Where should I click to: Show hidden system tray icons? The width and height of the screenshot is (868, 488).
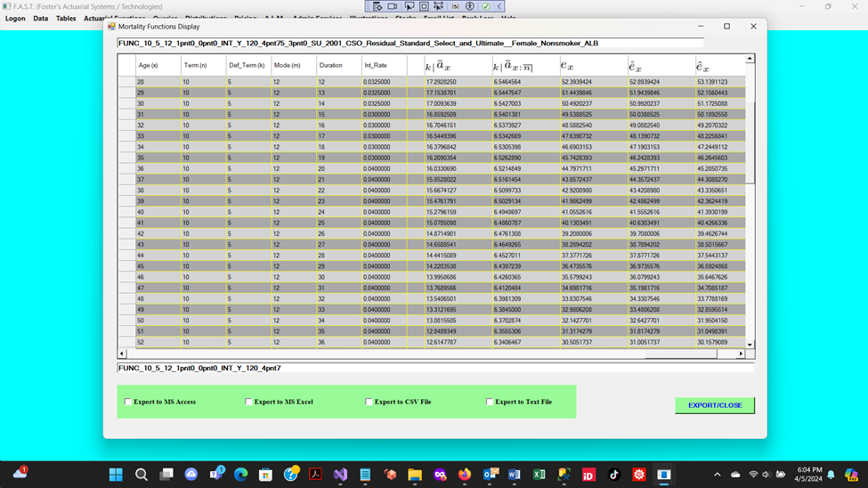pos(718,476)
